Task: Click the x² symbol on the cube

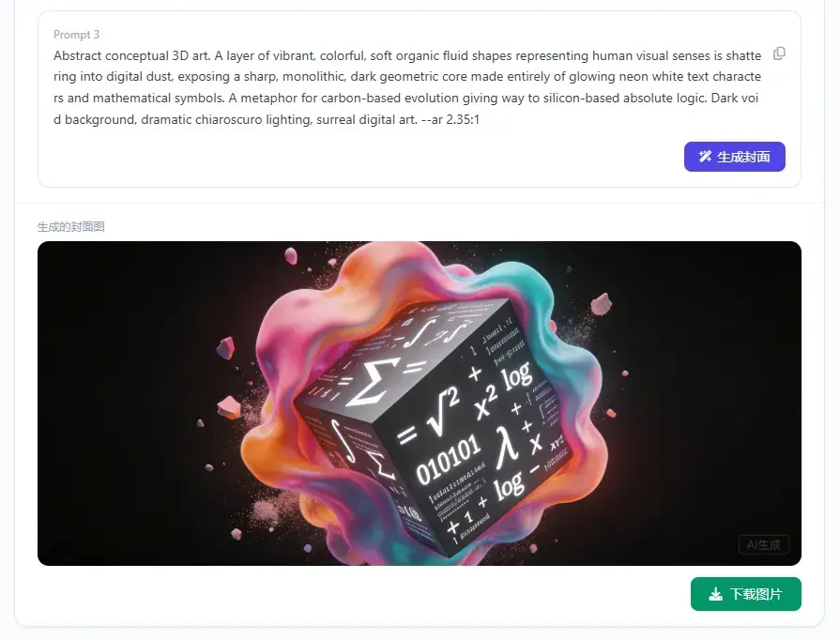Action: (485, 403)
